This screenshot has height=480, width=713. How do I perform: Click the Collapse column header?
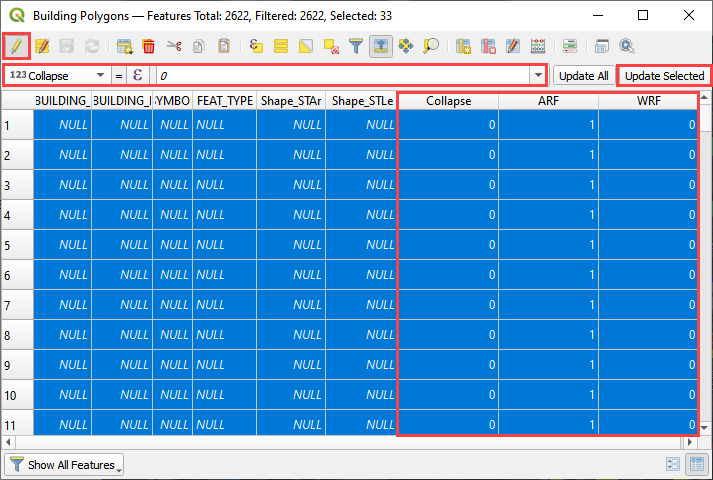[448, 101]
